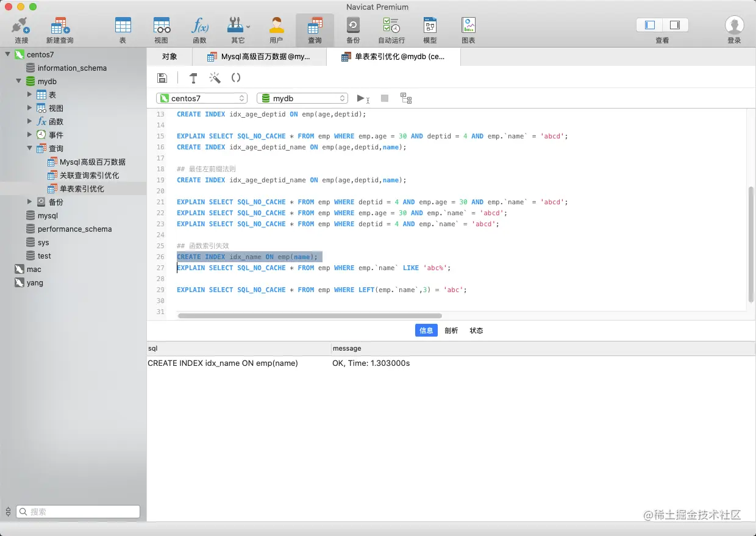
Task: Open the centos7 connection dropdown
Action: click(x=202, y=98)
